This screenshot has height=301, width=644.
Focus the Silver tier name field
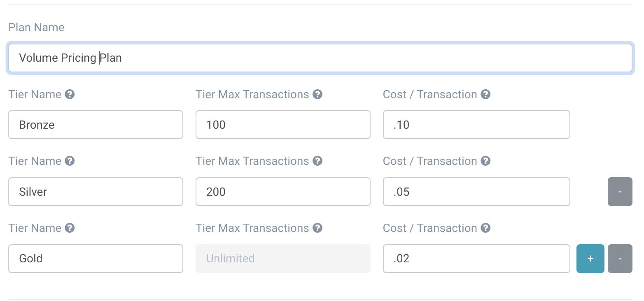[96, 192]
